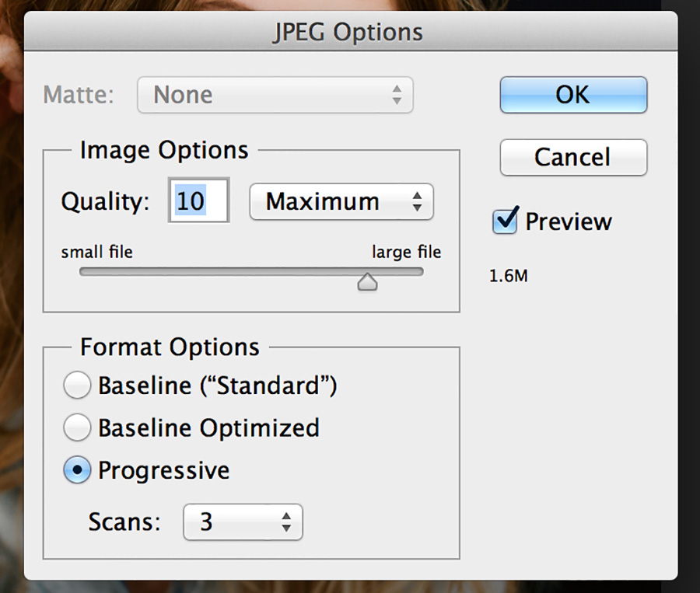Click the Quality value input field

tap(198, 201)
